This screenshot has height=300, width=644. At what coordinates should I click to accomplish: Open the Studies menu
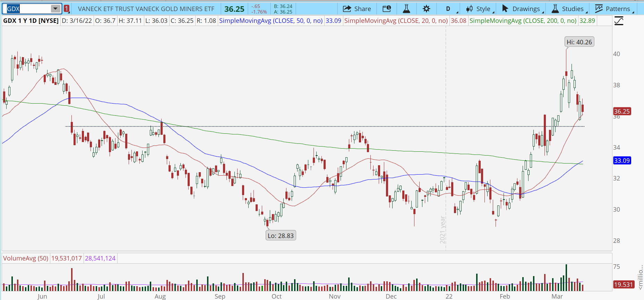[x=569, y=9]
